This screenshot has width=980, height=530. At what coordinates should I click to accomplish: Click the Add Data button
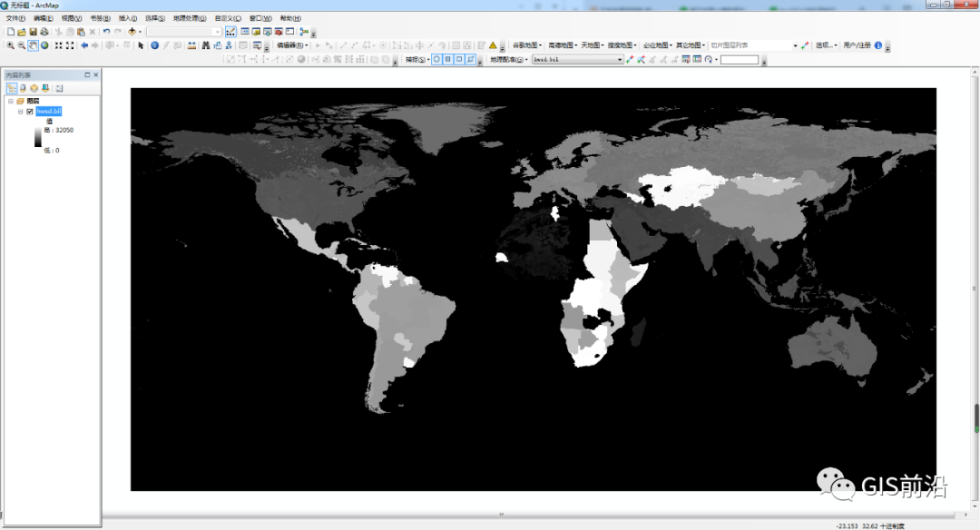pyautogui.click(x=132, y=31)
